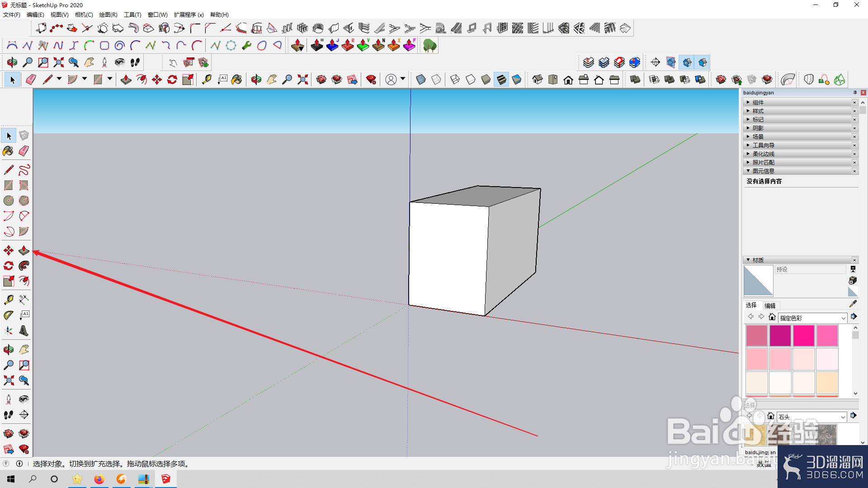868x488 pixels.
Task: Open the Extension Manager ruby icon in left toolbar
Action: pos(24,449)
